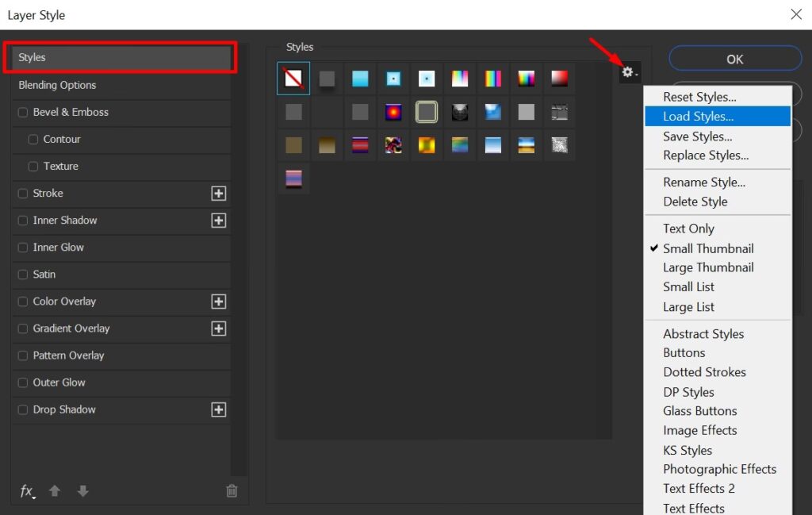The width and height of the screenshot is (812, 515).
Task: Check the Pattern Overlay option
Action: (x=23, y=356)
